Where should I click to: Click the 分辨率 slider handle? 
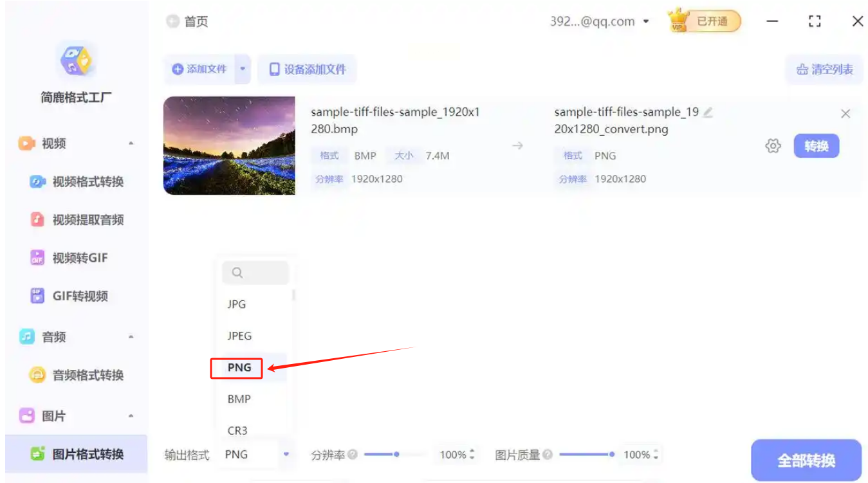tap(396, 455)
